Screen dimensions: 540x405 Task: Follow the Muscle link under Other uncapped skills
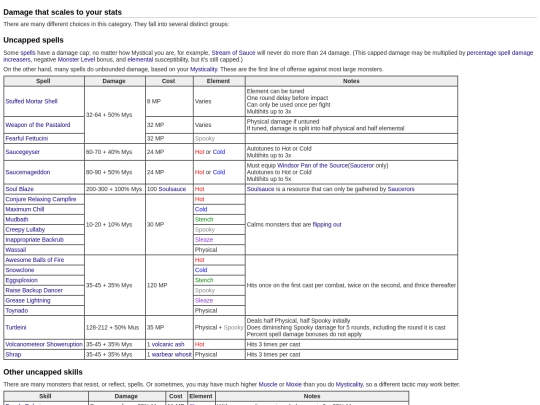tap(268, 384)
